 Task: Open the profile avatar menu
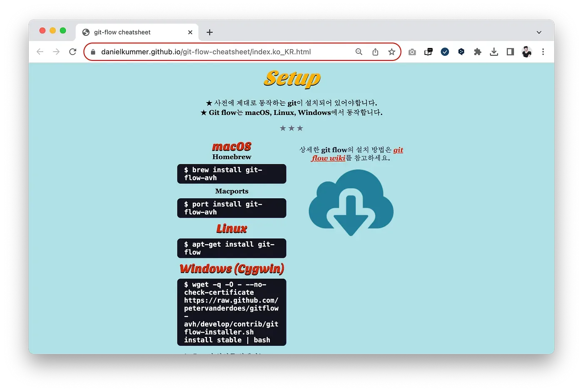pos(527,52)
